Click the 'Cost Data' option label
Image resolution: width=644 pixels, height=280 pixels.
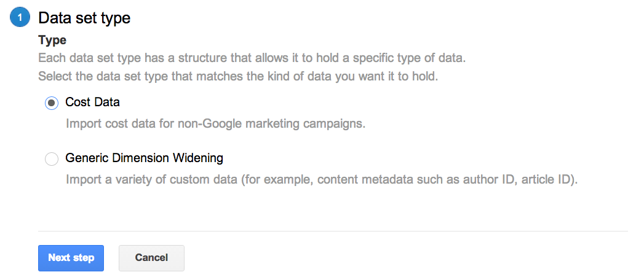92,102
